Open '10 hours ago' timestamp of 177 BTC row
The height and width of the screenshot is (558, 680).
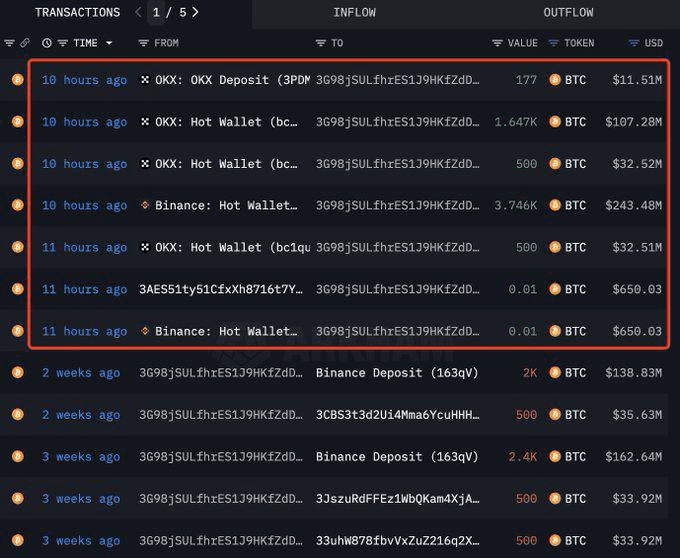(85, 80)
